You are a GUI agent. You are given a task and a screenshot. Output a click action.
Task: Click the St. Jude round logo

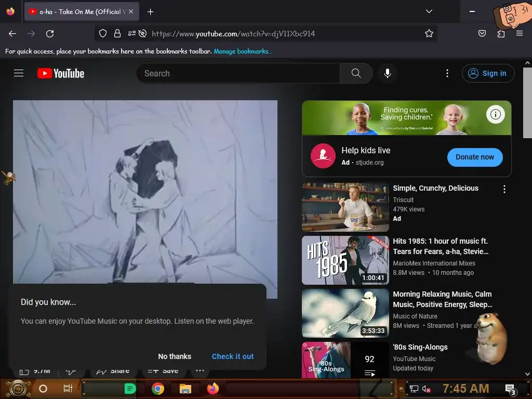click(323, 156)
